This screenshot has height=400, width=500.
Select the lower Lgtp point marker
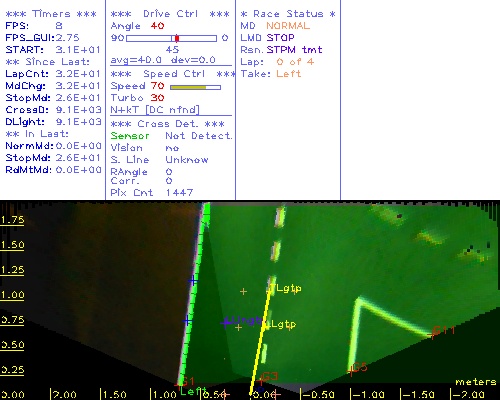pyautogui.click(x=279, y=324)
